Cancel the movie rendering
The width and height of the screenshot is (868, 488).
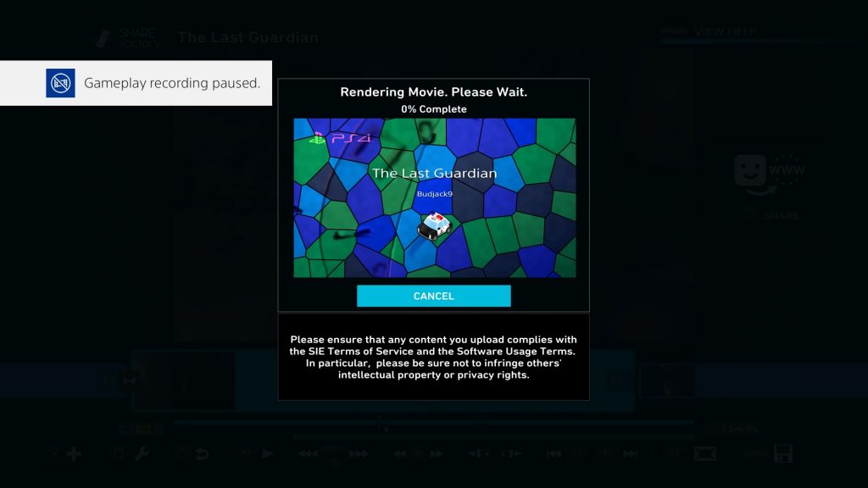pyautogui.click(x=433, y=296)
